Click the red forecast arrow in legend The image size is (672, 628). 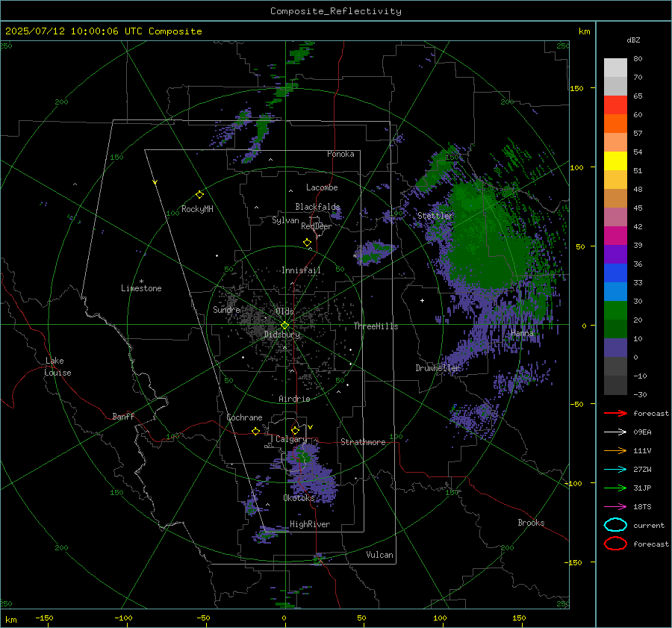point(615,413)
